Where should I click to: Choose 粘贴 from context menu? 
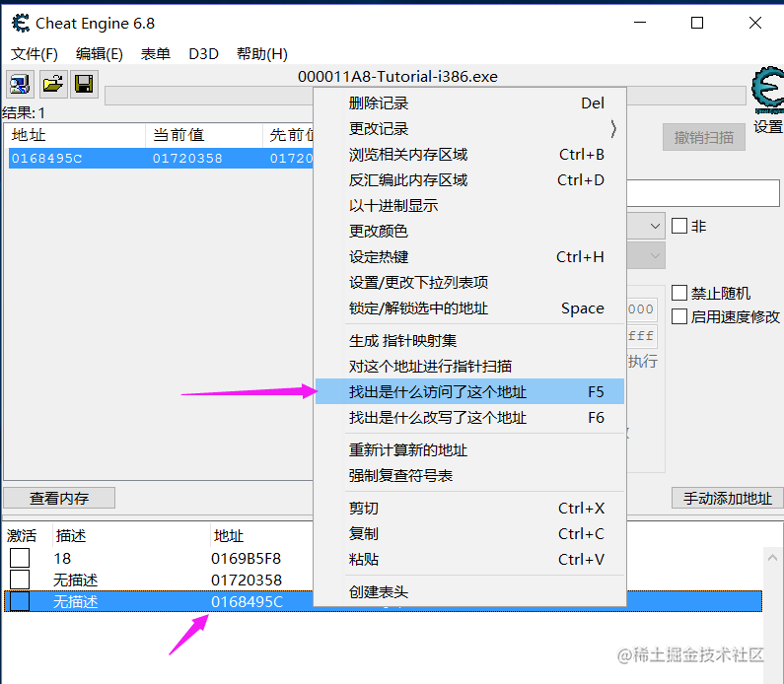point(470,559)
